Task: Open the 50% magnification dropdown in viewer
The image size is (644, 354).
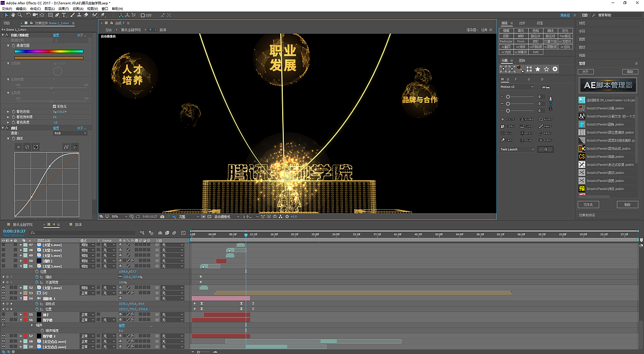Action: 119,217
